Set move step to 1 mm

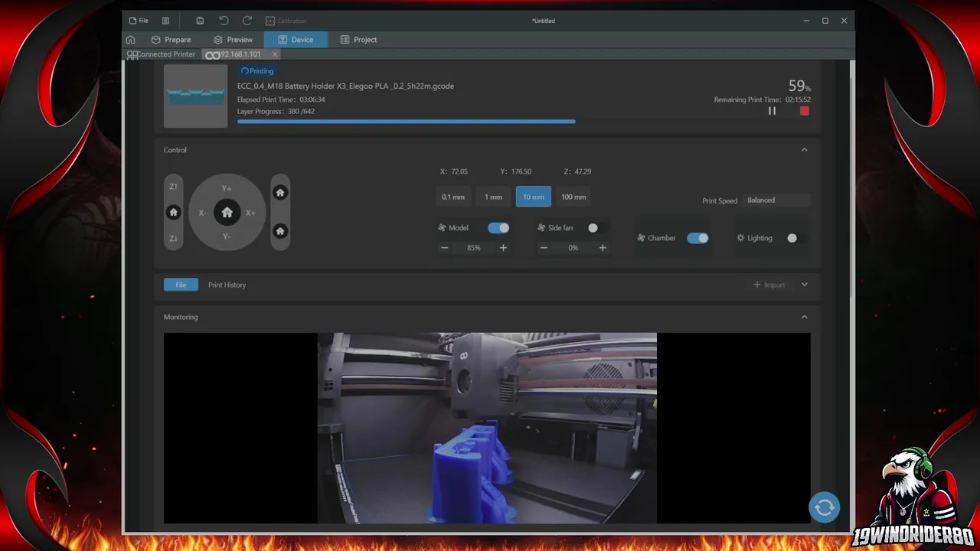[x=493, y=197]
